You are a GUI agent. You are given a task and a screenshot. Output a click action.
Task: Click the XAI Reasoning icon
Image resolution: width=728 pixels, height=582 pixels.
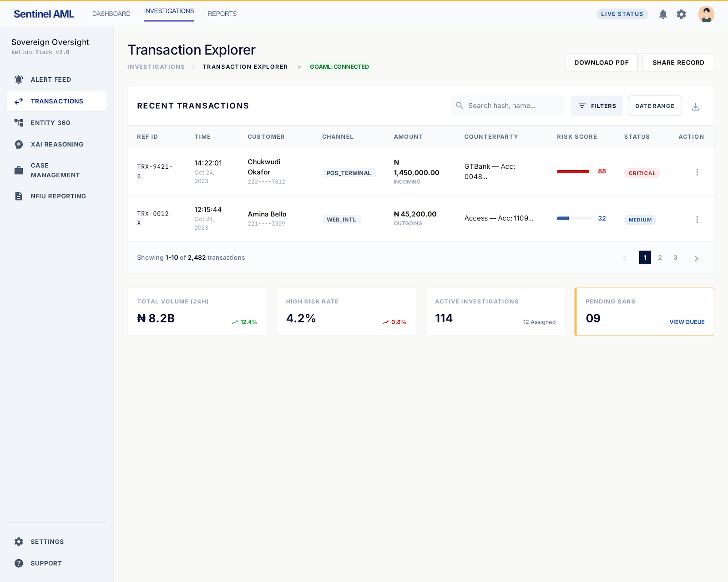point(19,145)
